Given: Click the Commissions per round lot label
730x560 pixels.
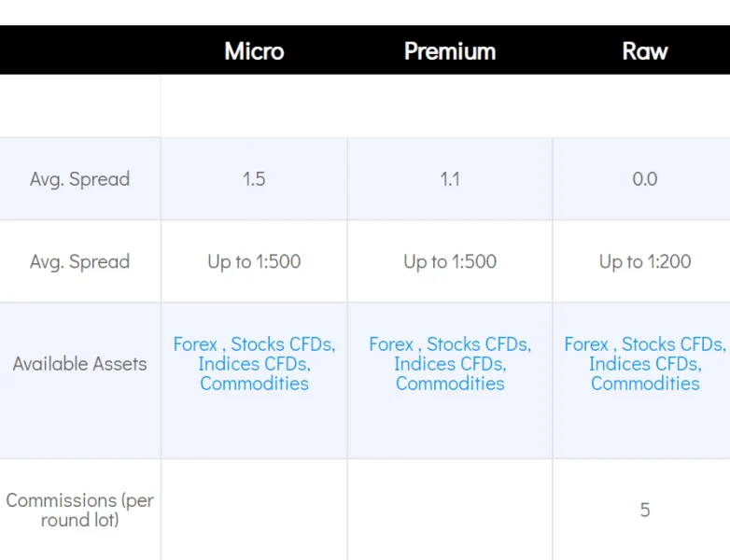Looking at the screenshot, I should pyautogui.click(x=79, y=510).
